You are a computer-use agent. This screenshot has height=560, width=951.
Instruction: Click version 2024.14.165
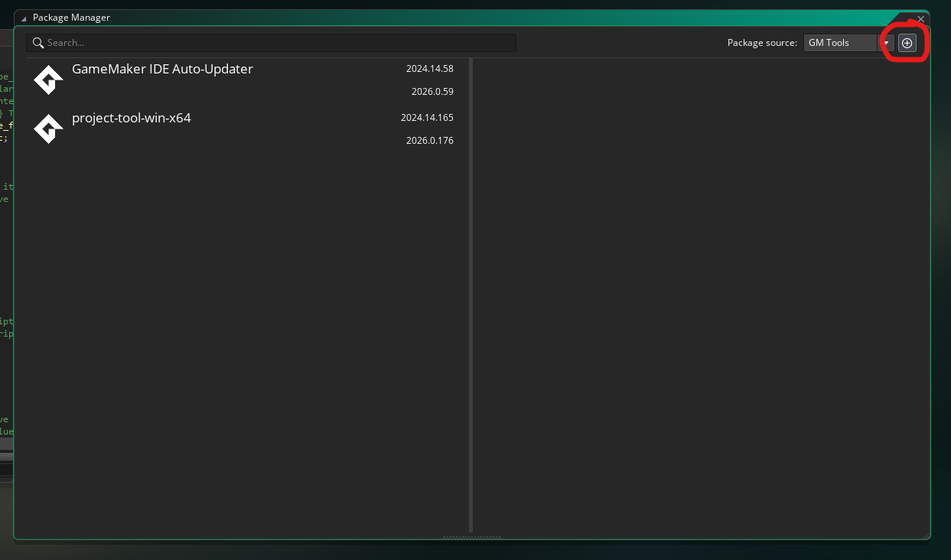[427, 118]
